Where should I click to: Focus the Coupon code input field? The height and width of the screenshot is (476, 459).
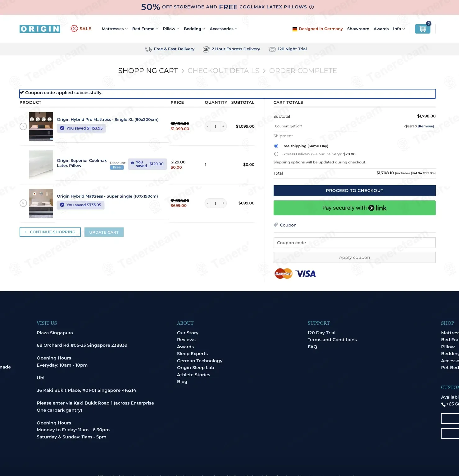354,243
